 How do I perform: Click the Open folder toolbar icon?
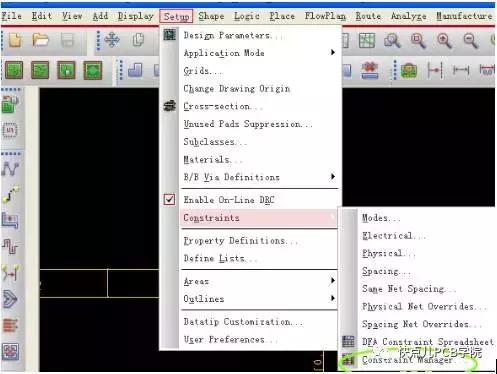click(x=40, y=41)
